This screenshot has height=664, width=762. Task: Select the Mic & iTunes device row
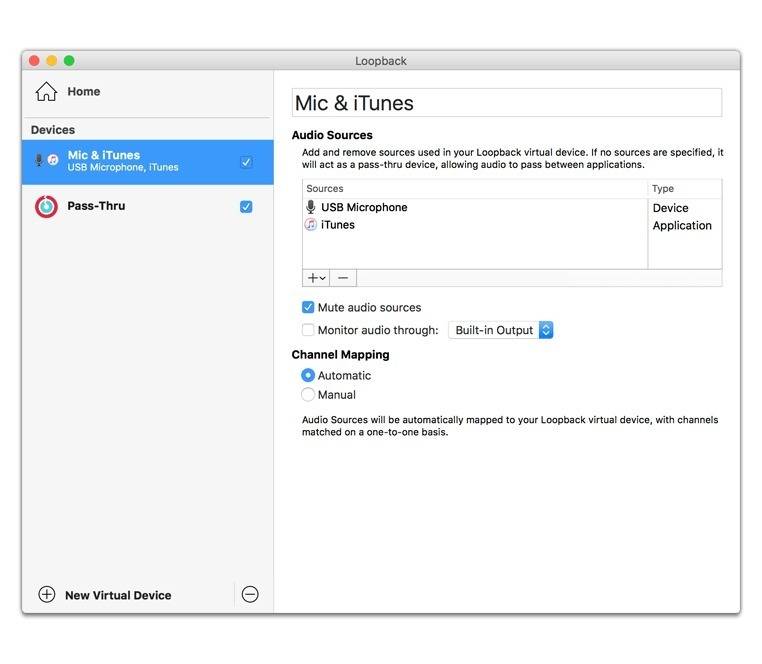click(148, 162)
